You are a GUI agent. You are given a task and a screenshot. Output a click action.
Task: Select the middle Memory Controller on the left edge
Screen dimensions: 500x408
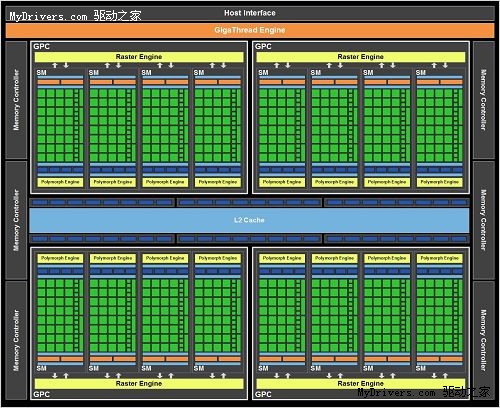pyautogui.click(x=16, y=220)
